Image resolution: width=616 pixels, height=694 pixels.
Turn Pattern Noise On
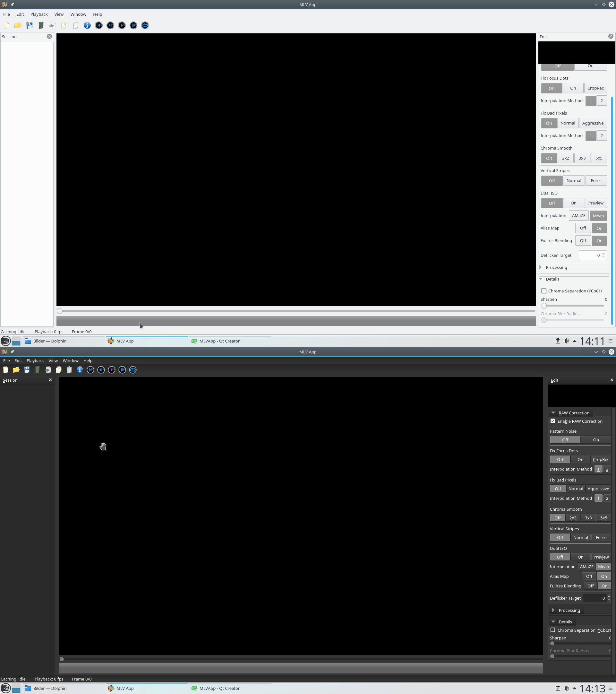(596, 440)
